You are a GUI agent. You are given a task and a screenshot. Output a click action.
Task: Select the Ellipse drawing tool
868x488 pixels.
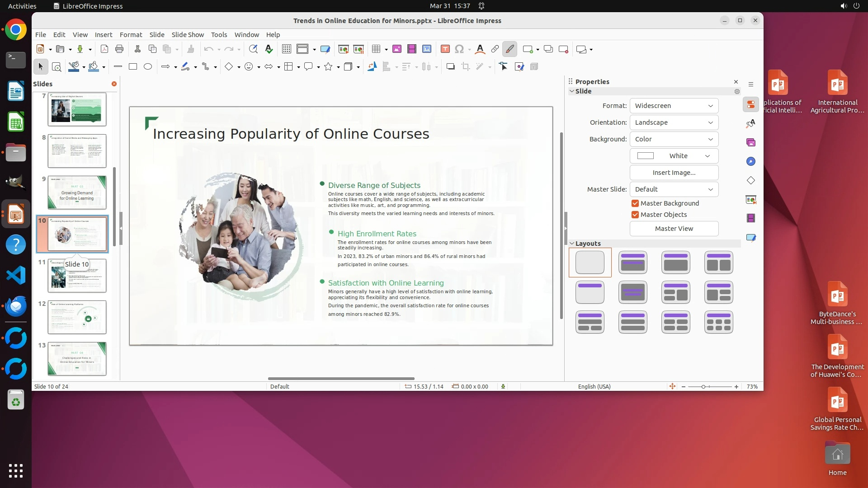tap(148, 67)
